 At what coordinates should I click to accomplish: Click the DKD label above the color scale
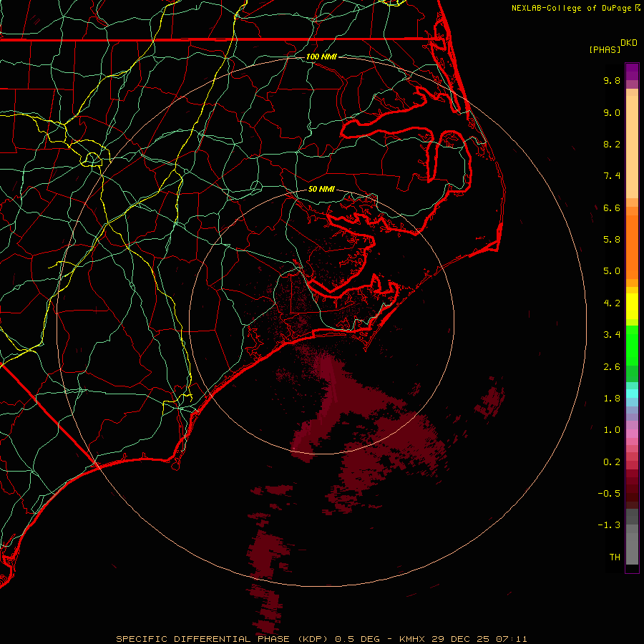point(629,43)
